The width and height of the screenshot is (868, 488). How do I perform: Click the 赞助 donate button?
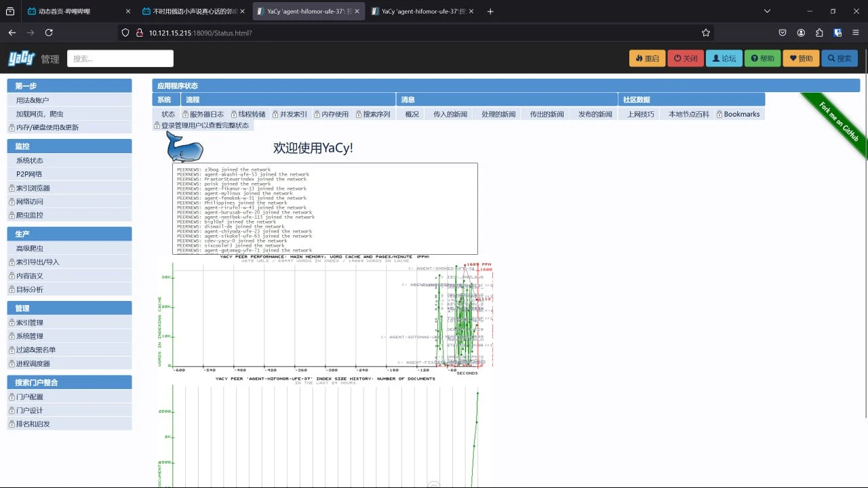tap(801, 58)
